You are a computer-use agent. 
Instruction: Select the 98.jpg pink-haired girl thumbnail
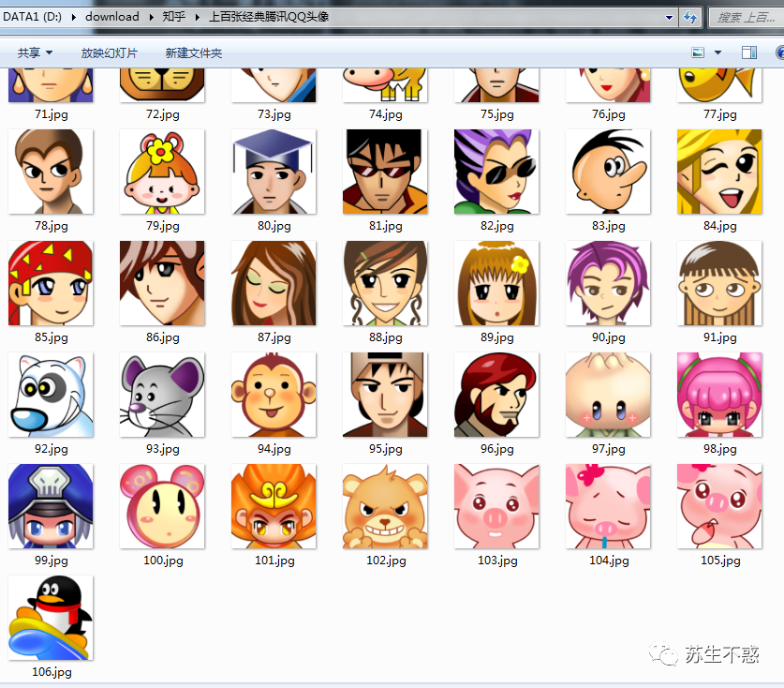[x=720, y=395]
